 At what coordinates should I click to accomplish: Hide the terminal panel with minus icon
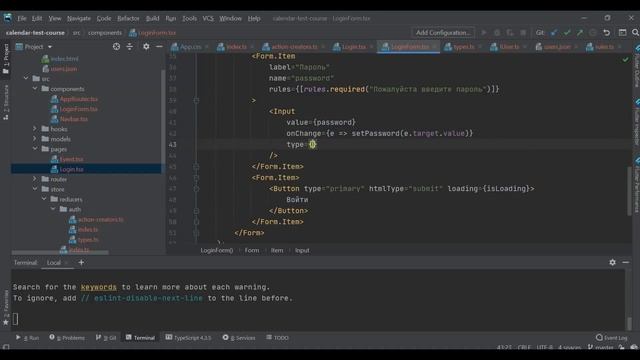tap(626, 262)
